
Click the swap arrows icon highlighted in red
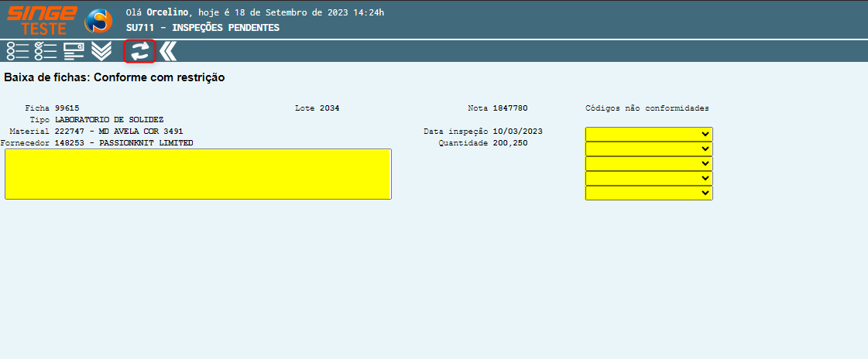[140, 51]
